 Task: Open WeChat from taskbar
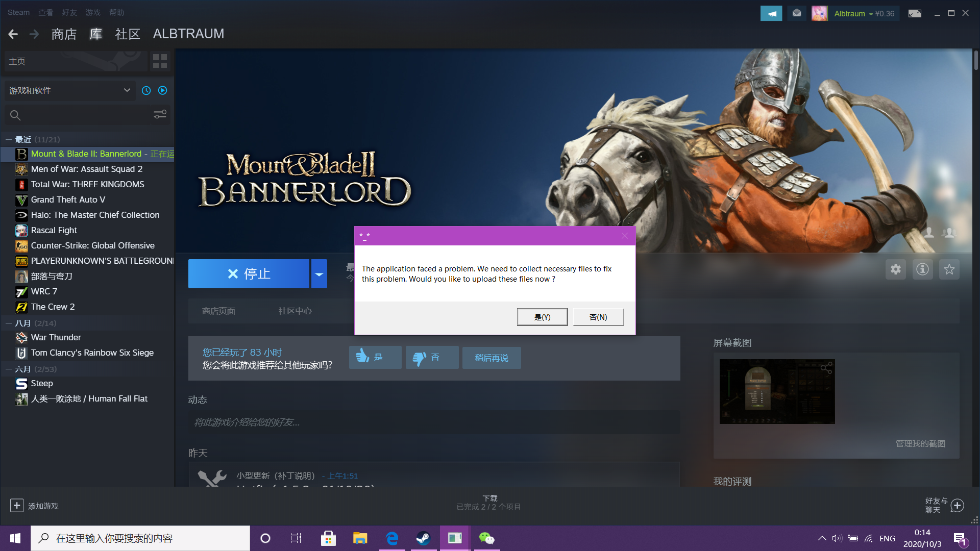pyautogui.click(x=486, y=538)
